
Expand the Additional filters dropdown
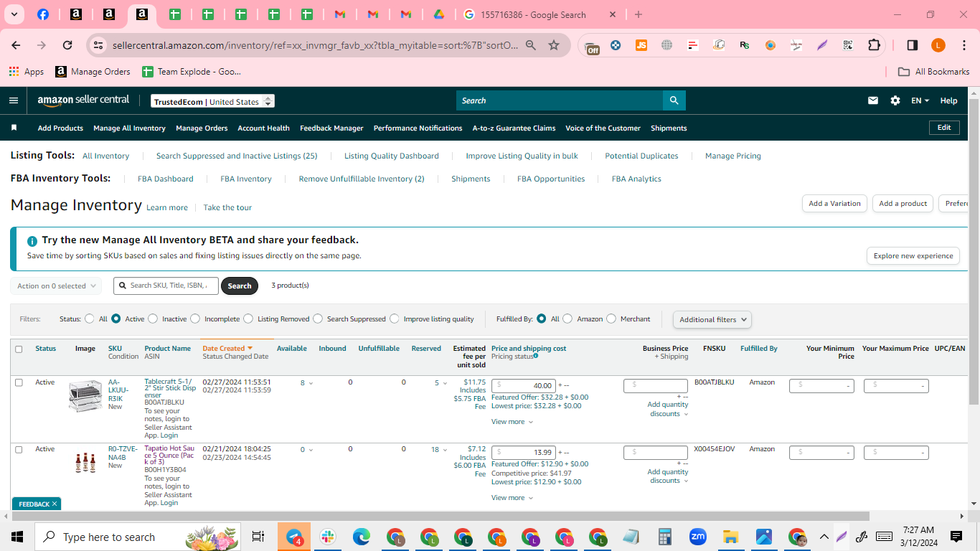(x=712, y=320)
